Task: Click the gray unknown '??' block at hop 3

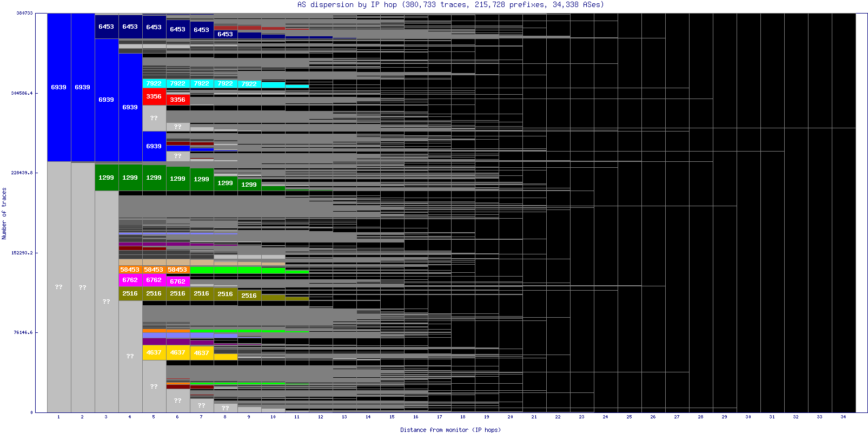Action: click(x=107, y=301)
